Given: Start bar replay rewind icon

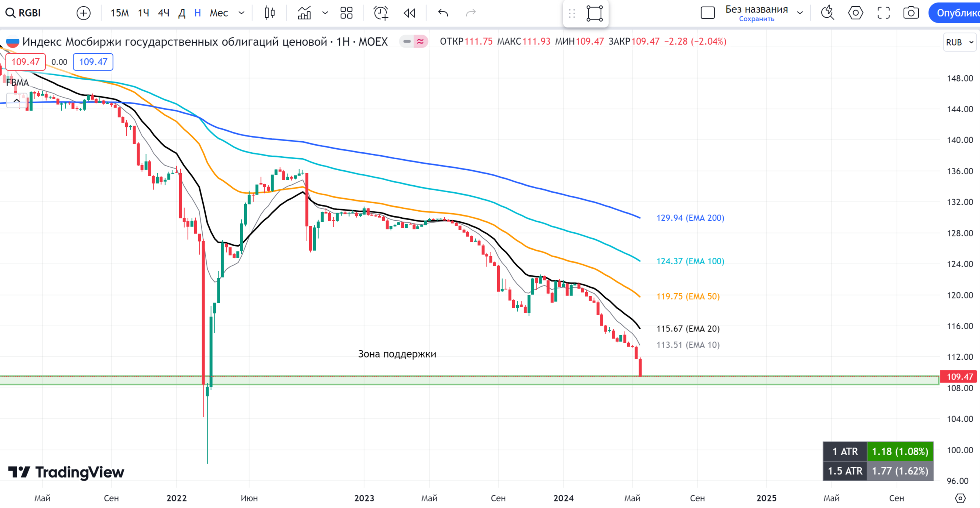Looking at the screenshot, I should point(409,13).
